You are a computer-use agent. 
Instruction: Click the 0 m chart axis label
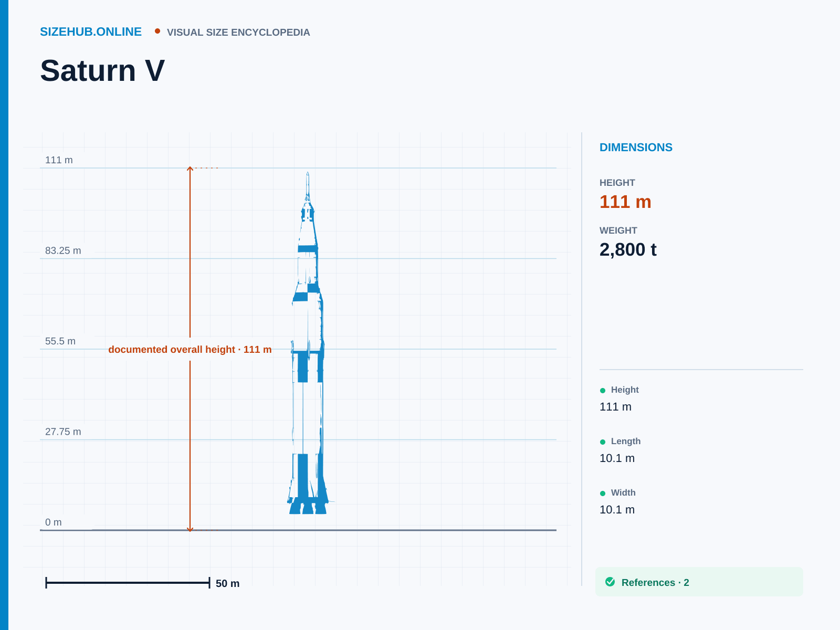coord(54,522)
